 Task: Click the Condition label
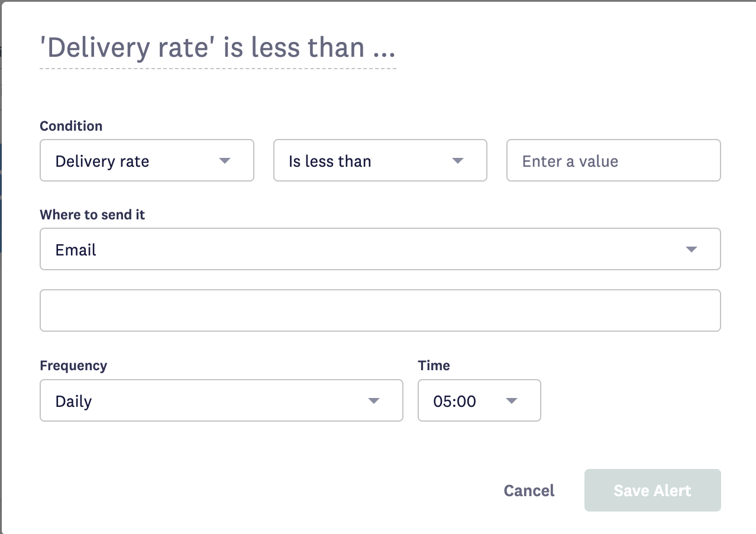coord(71,126)
